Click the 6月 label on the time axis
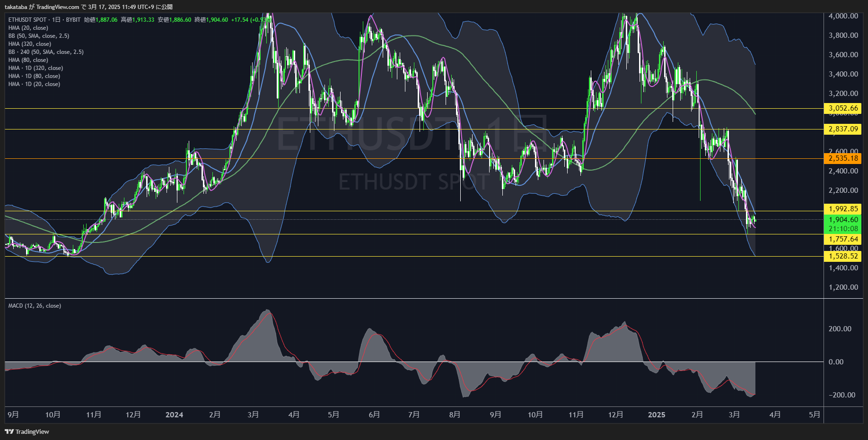Image resolution: width=868 pixels, height=440 pixels. click(x=374, y=415)
